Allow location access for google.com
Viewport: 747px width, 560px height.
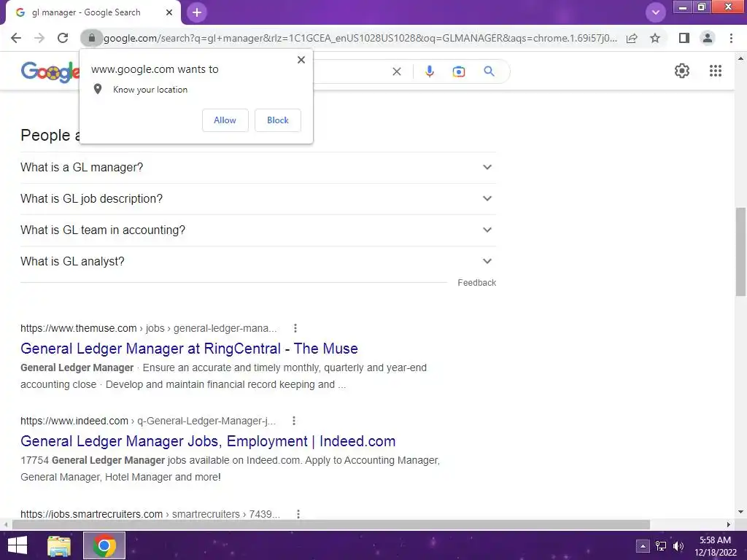click(225, 120)
